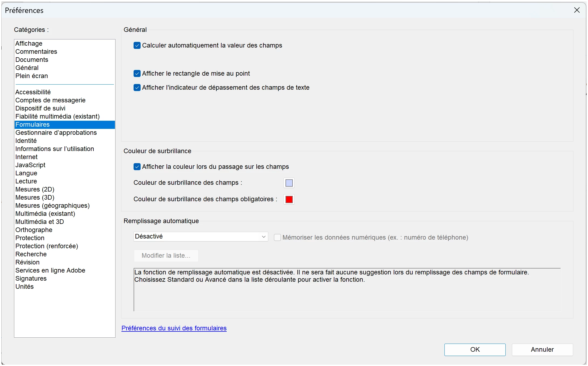This screenshot has width=588, height=366.
Task: Disable the text field overflow indicator checkbox
Action: tap(137, 88)
